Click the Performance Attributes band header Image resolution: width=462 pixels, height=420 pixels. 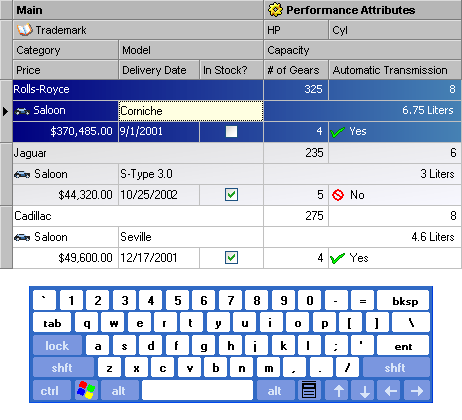(363, 10)
